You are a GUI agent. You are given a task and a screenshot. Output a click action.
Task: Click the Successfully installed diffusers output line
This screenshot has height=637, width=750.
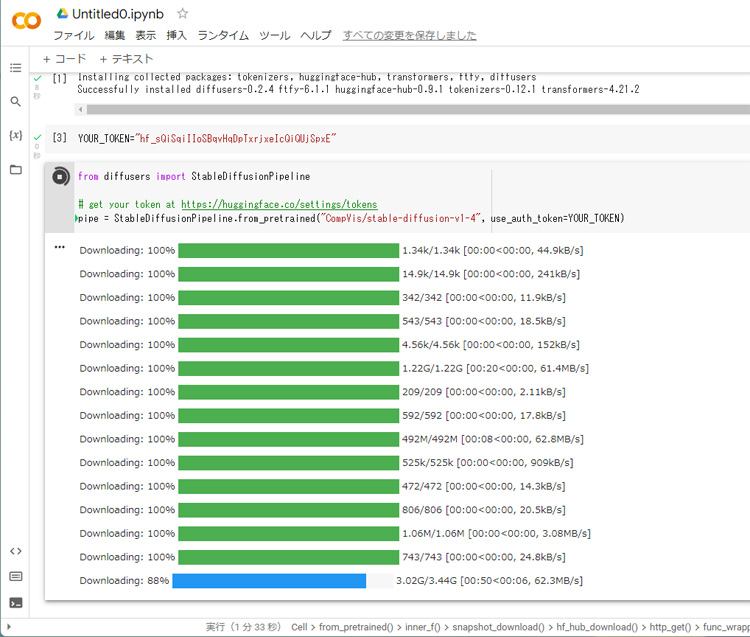[358, 89]
